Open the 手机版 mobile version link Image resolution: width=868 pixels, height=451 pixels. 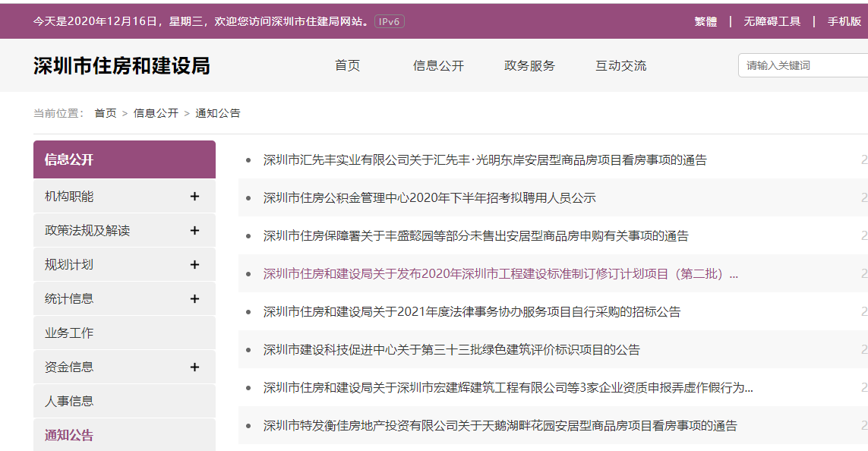pos(844,22)
